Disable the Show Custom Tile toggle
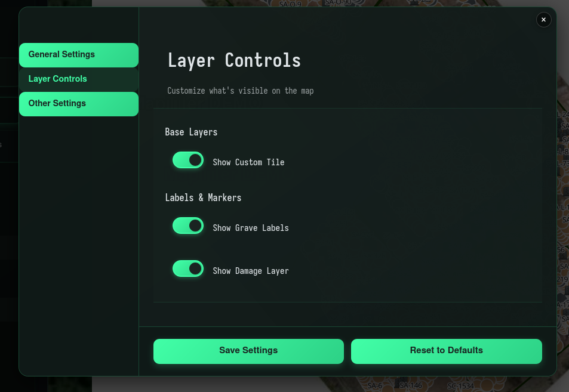Viewport: 569px width, 392px height. pos(188,160)
